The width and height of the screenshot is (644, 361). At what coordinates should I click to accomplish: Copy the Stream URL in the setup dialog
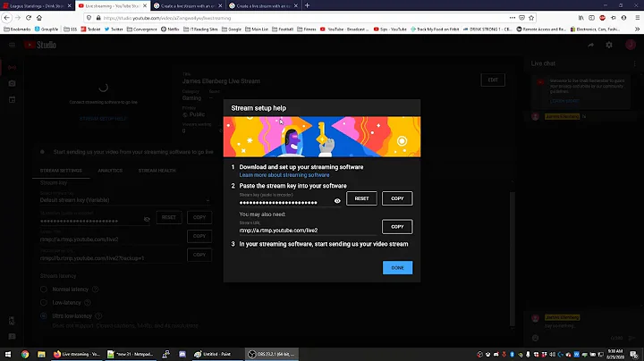point(397,226)
